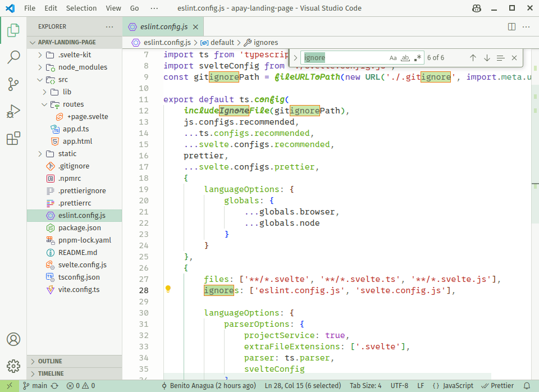This screenshot has height=392, width=539.
Task: Open the Go menu
Action: (134, 8)
